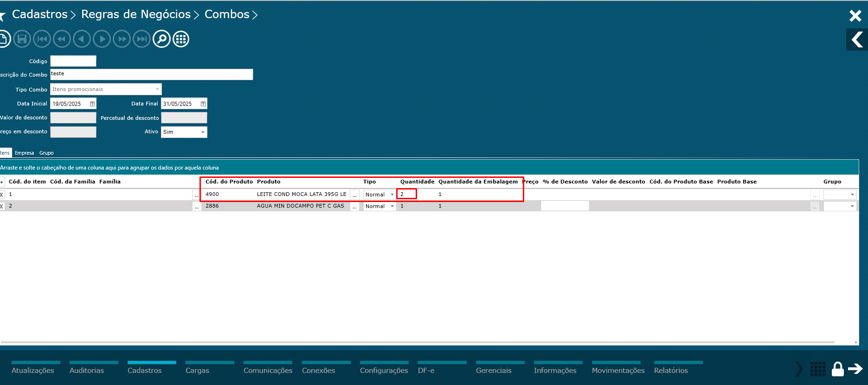Open the search magnifier icon
Viewport: 868px width, 385px height.
[x=161, y=39]
